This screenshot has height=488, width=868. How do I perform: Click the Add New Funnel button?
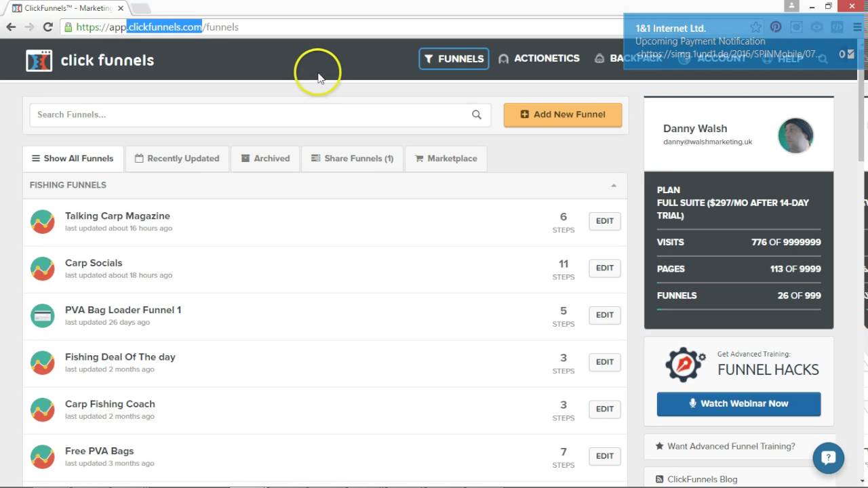[x=563, y=115]
